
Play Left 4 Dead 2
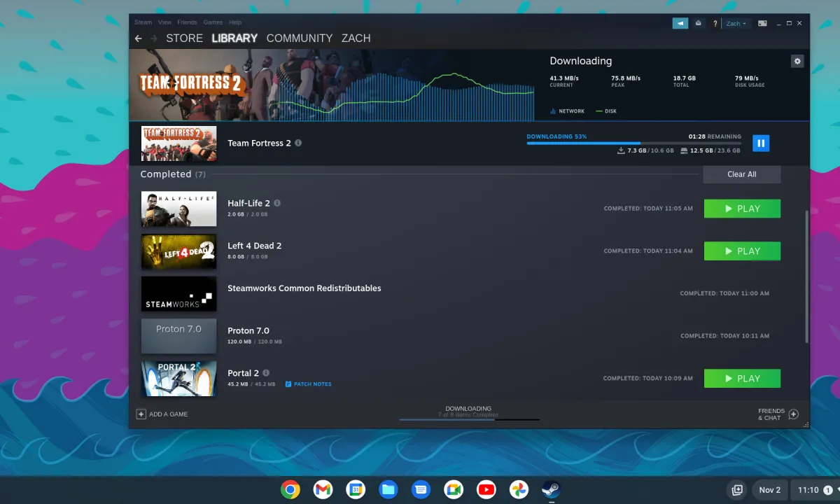coord(742,251)
